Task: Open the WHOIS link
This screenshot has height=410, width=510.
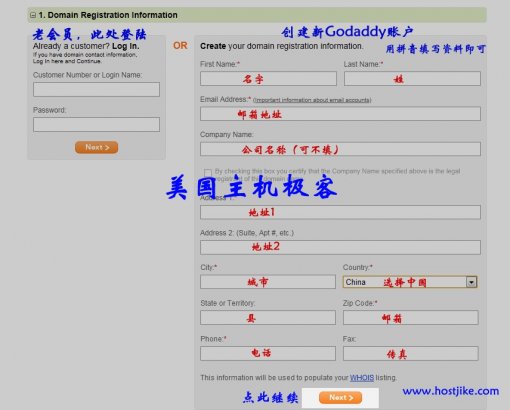Action: tap(362, 378)
